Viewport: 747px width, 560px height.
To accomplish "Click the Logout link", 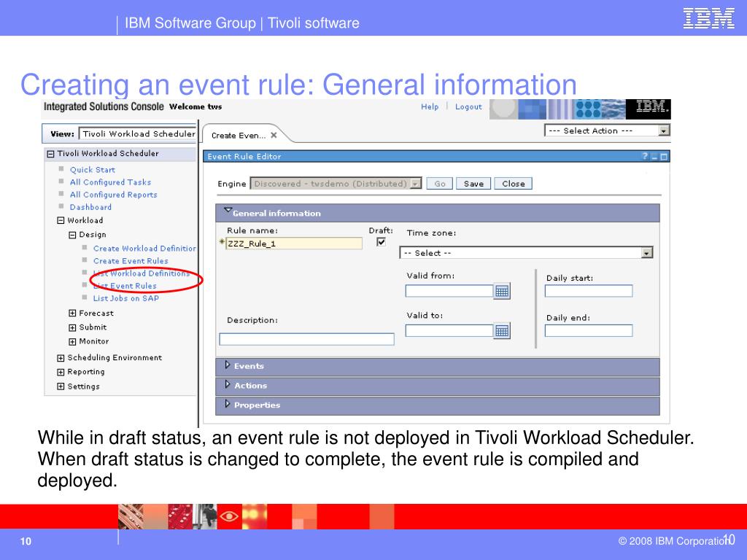I will point(468,106).
